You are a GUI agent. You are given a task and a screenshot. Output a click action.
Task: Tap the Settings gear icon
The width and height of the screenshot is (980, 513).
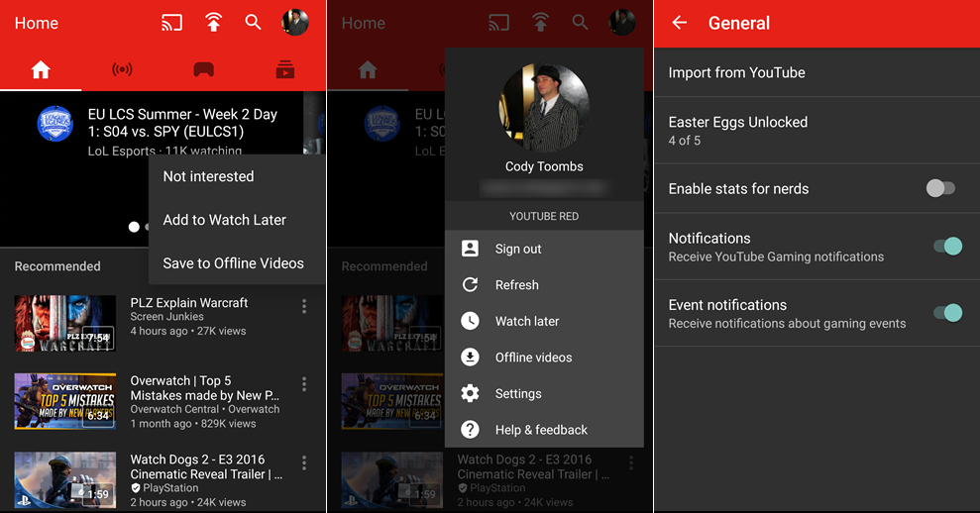click(x=470, y=393)
